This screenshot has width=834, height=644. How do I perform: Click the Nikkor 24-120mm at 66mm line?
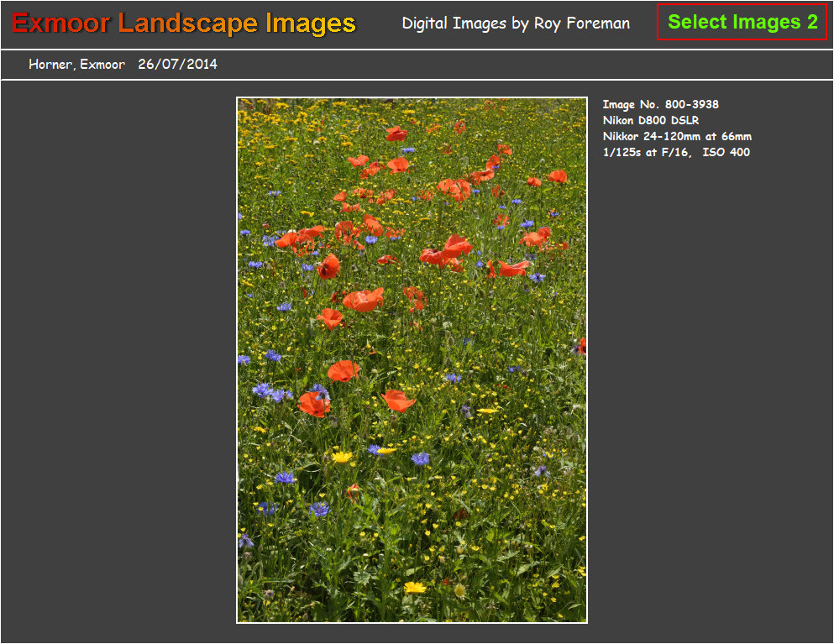pos(676,136)
